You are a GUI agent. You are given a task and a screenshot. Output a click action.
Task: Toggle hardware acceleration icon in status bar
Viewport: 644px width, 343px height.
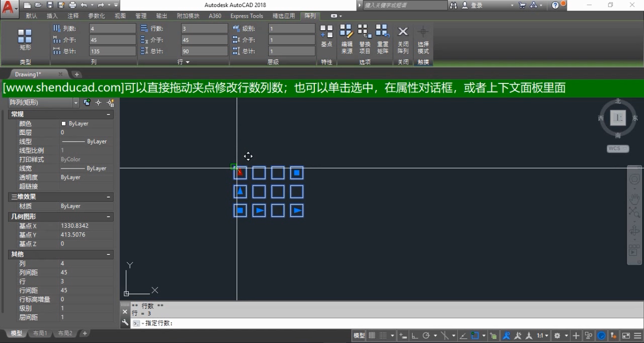click(601, 335)
